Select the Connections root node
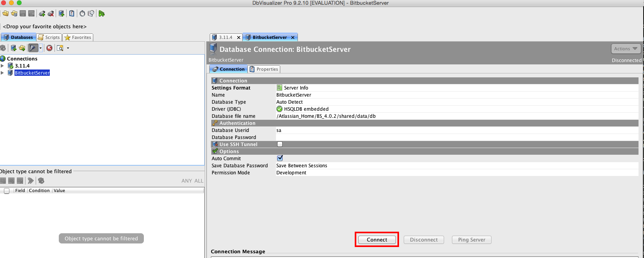This screenshot has width=644, height=258. tap(22, 59)
